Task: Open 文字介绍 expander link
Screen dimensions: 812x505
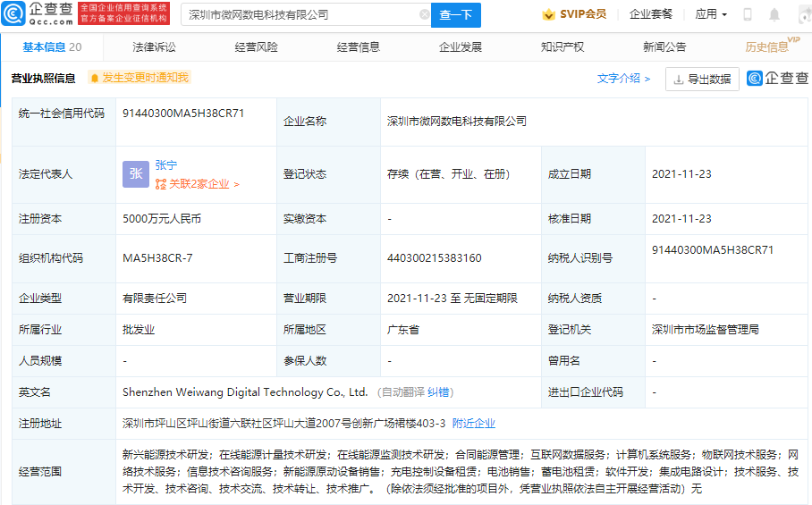Action: pos(623,79)
